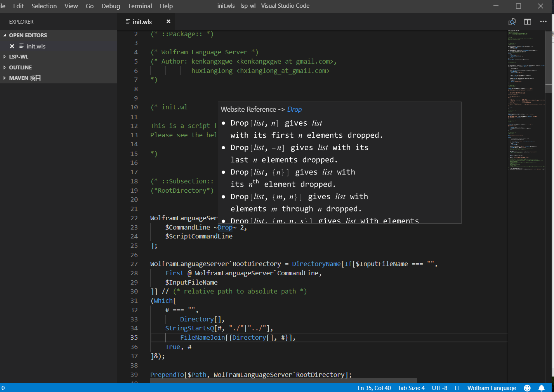Screen dimensions: 554x392
Task: Open the Selection menu
Action: click(x=44, y=6)
